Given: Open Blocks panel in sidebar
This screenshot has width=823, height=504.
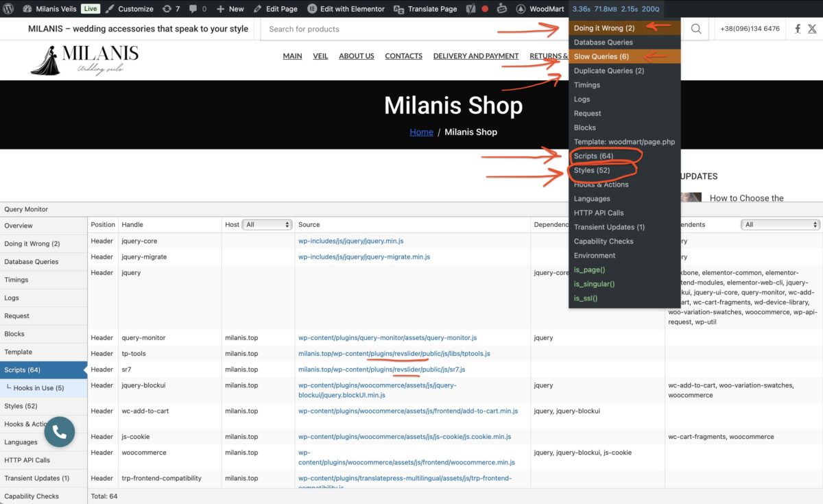Looking at the screenshot, I should [44, 334].
